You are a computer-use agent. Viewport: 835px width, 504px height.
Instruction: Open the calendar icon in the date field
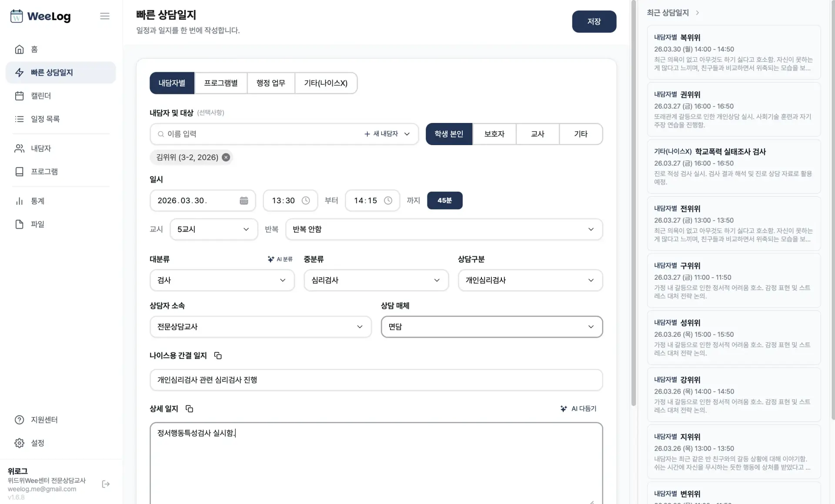[x=244, y=200]
